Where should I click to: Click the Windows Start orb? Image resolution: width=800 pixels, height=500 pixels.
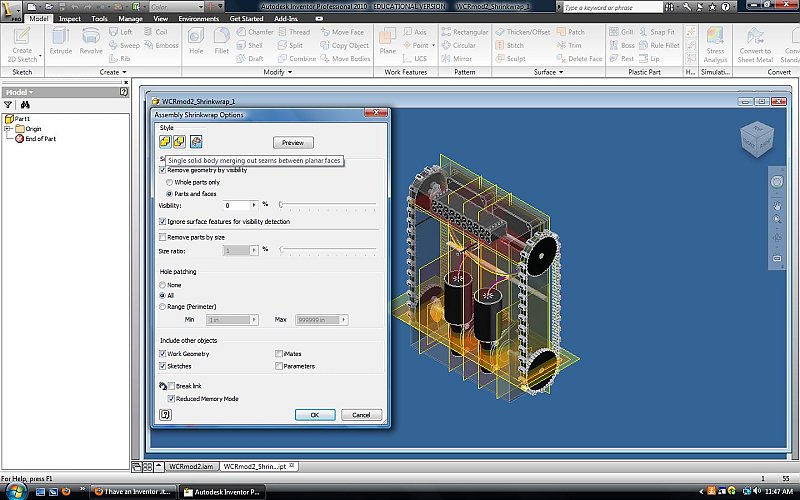[15, 491]
